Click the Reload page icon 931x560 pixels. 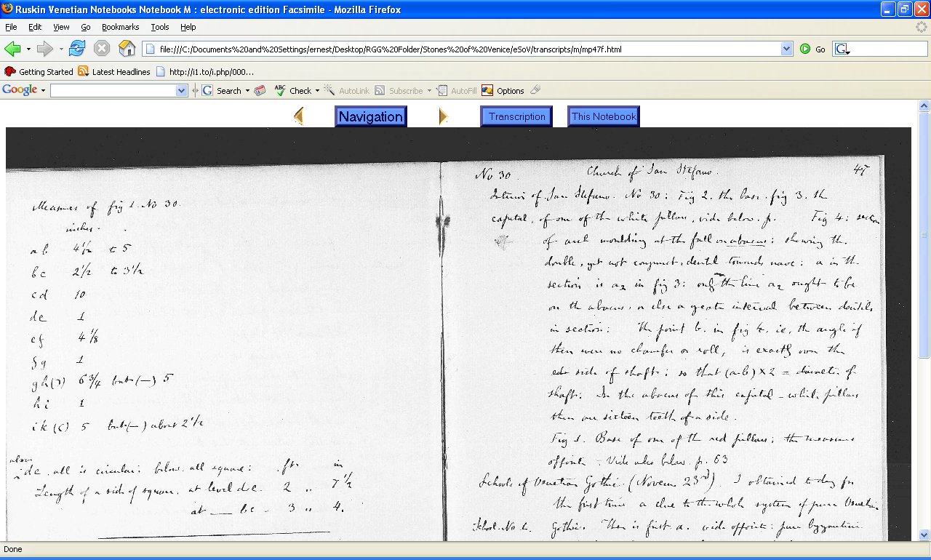(77, 49)
